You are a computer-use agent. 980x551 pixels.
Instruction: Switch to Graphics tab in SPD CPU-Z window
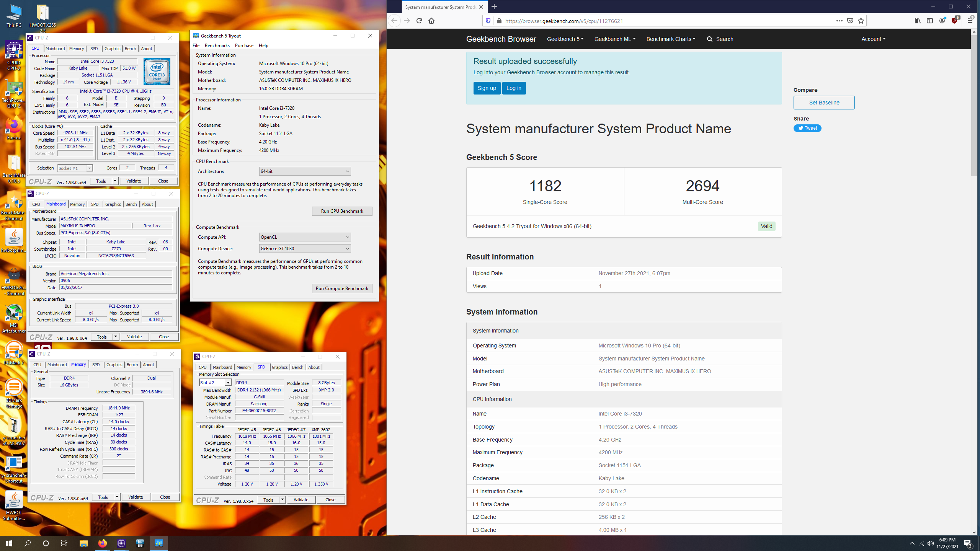tap(279, 367)
